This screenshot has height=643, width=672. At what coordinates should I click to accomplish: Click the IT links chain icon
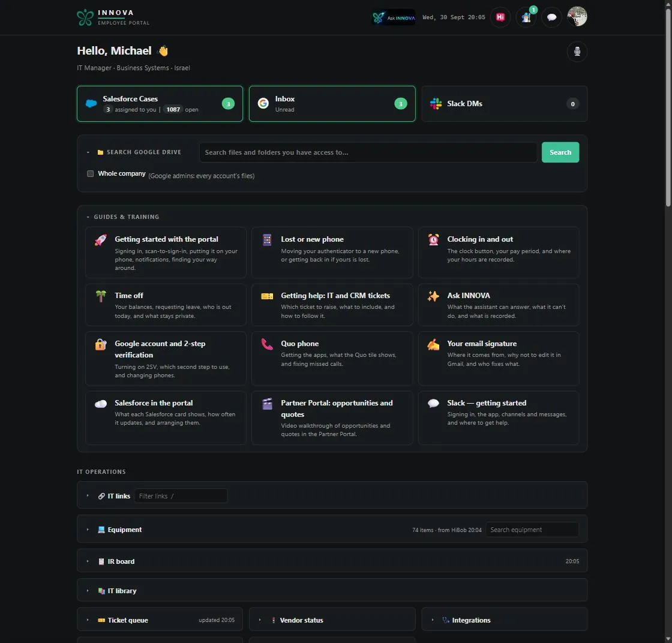(x=101, y=496)
